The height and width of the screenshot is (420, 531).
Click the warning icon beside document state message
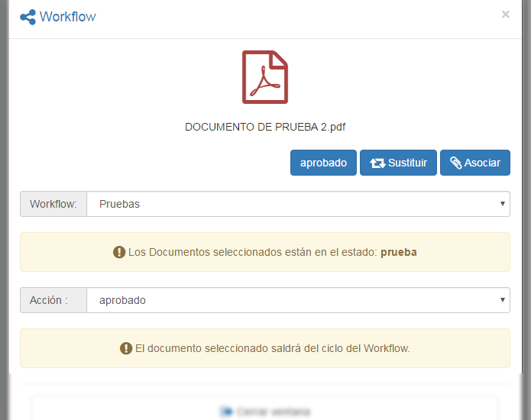click(x=119, y=252)
